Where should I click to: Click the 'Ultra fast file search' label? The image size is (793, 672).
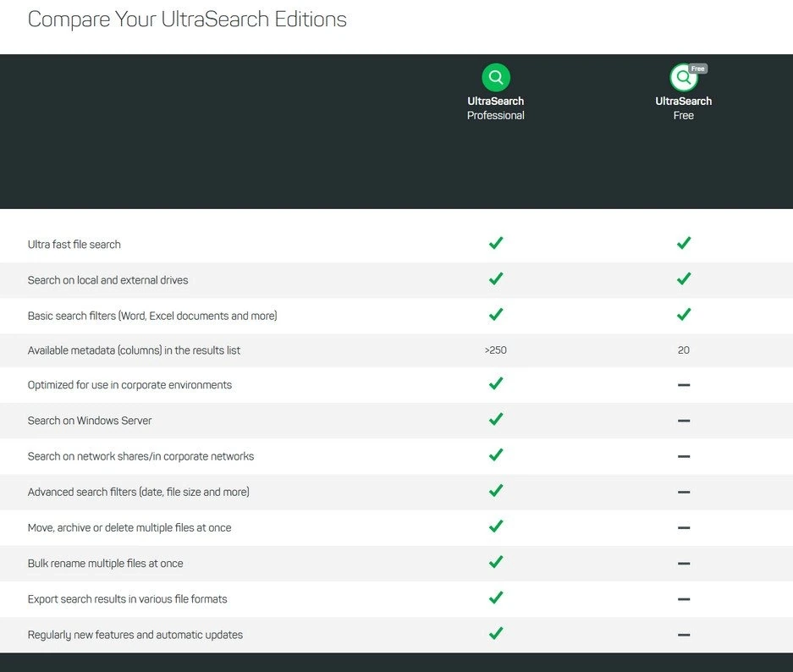(x=74, y=245)
